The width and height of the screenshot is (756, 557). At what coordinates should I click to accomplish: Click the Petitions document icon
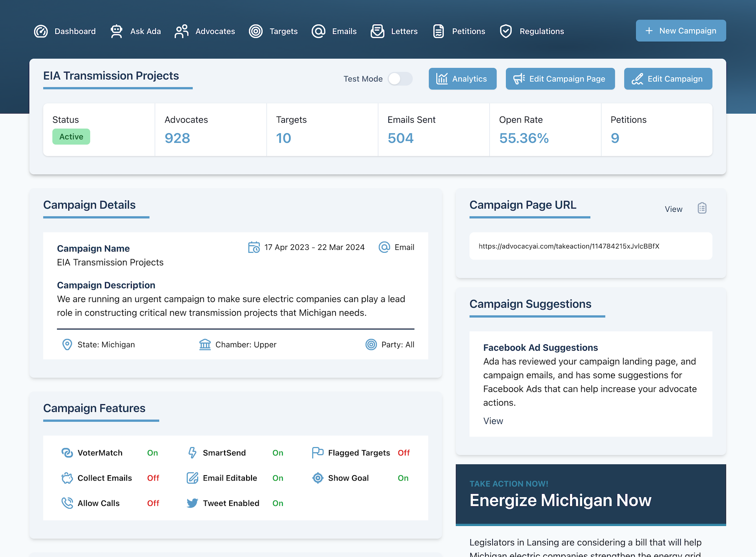438,31
